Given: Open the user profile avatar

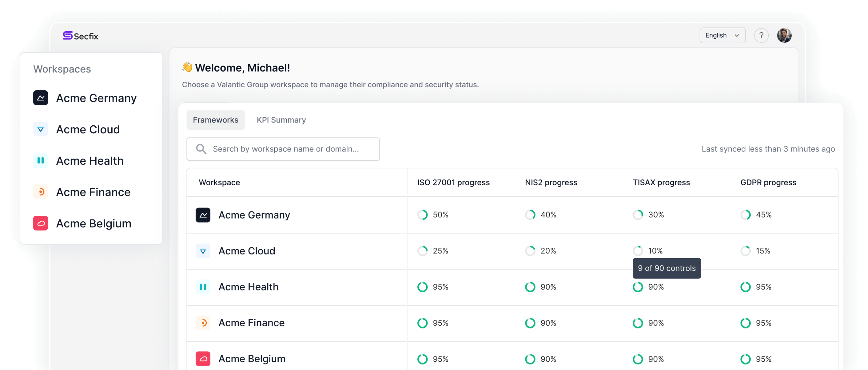Looking at the screenshot, I should point(784,35).
